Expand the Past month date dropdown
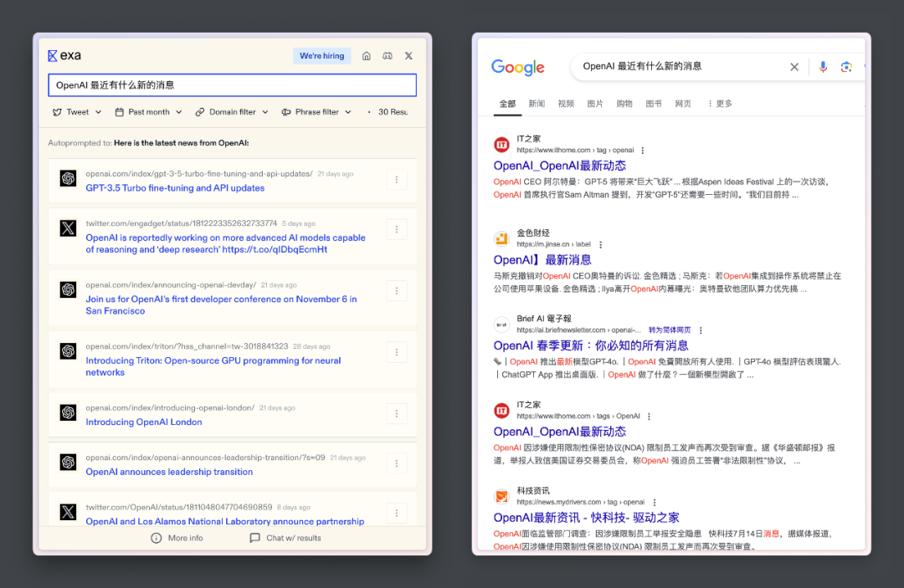The width and height of the screenshot is (904, 588). pos(148,112)
